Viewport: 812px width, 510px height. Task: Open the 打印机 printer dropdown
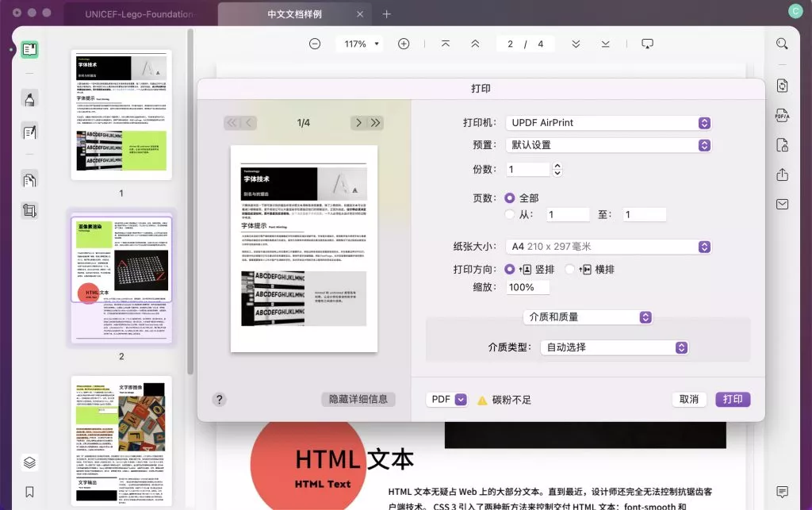click(608, 123)
